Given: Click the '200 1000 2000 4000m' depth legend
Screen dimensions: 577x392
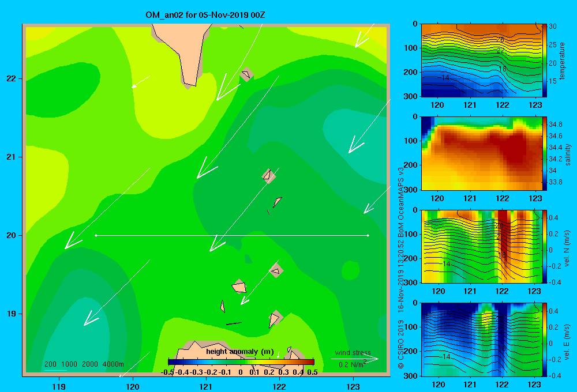Looking at the screenshot, I should (84, 364).
